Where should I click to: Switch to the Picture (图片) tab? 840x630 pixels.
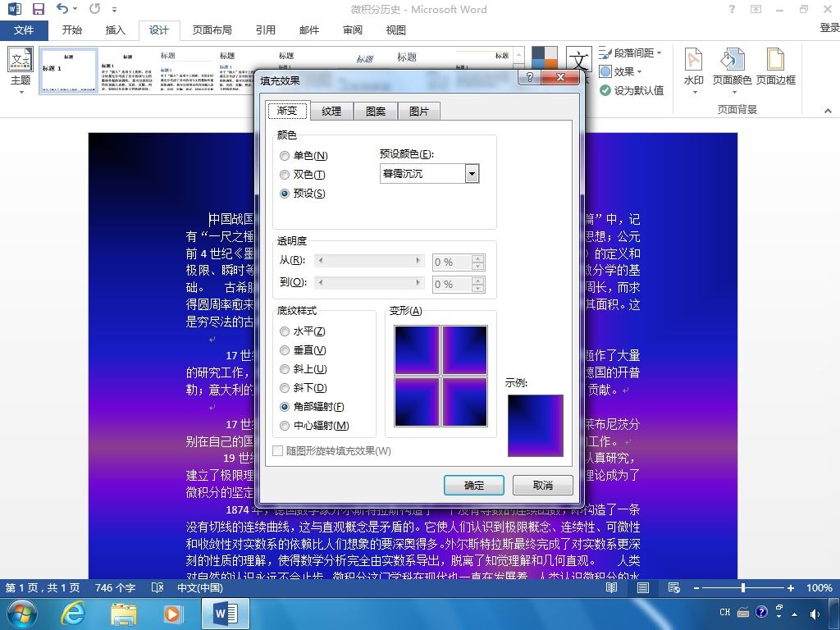coord(419,111)
